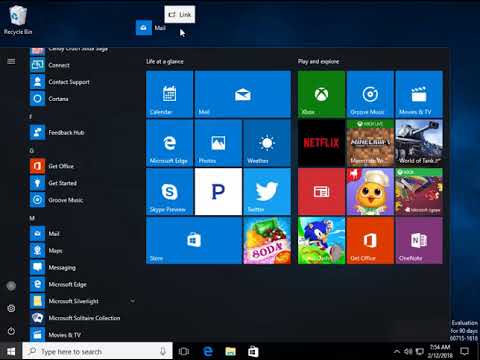Open Connect from the app list
Viewport: 480px width, 360px height.
click(x=83, y=65)
